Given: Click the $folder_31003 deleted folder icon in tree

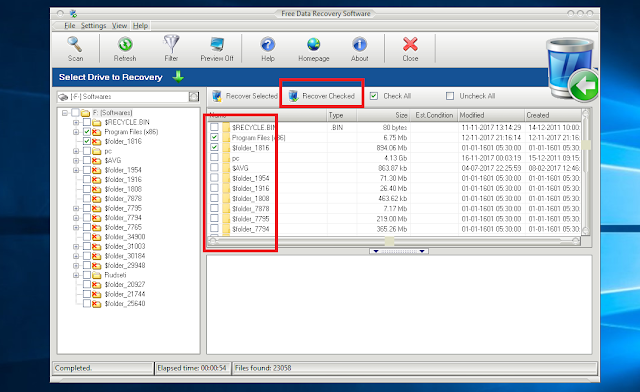Looking at the screenshot, I should point(97,247).
